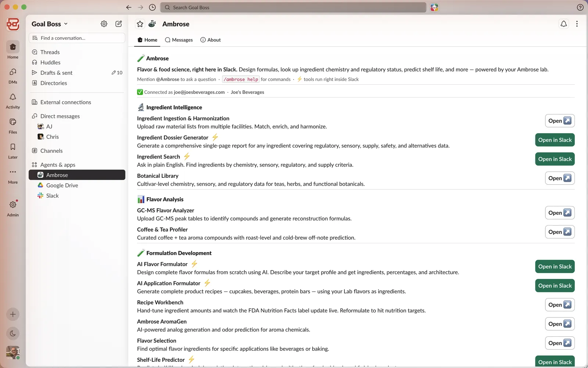Screen dimensions: 588x368
Task: Switch to the Home tab
Action: pyautogui.click(x=147, y=40)
